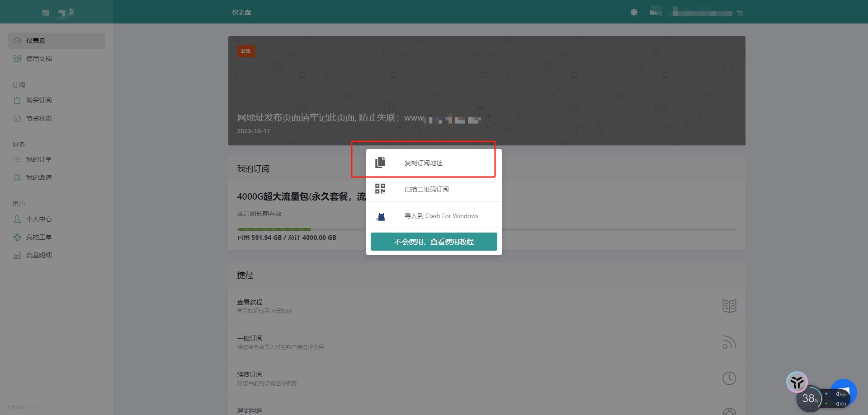Image resolution: width=868 pixels, height=415 pixels.
Task: Toggle the theme with the sun icon
Action: click(634, 12)
